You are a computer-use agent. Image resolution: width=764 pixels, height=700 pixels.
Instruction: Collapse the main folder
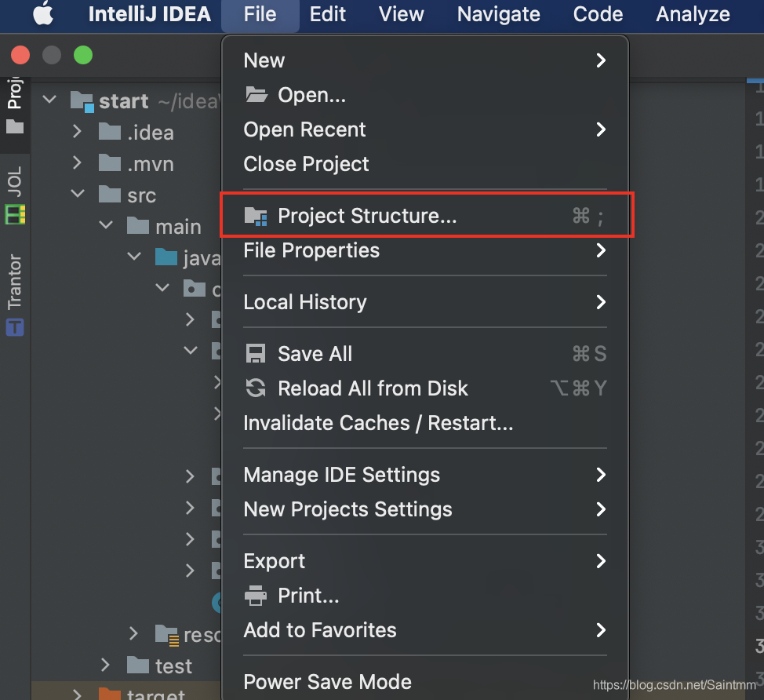pos(106,225)
